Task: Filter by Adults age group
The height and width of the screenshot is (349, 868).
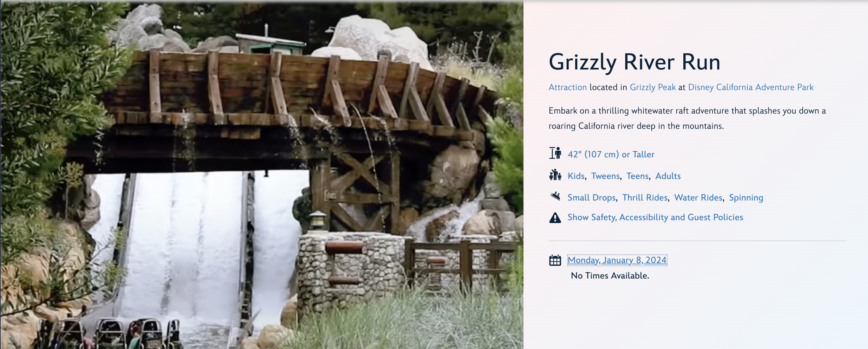Action: tap(668, 176)
